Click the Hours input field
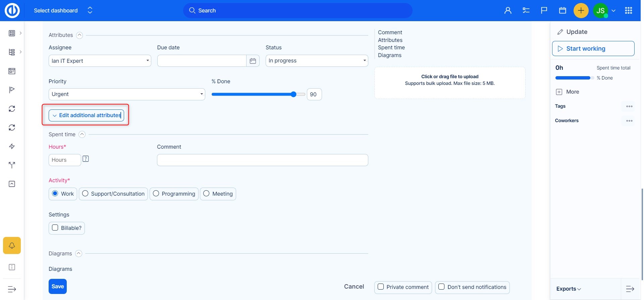644x300 pixels. point(65,160)
